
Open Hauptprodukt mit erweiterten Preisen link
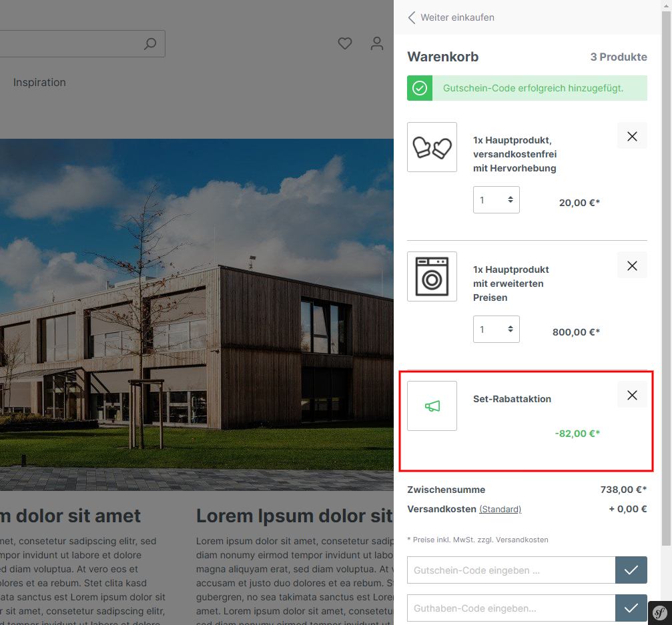[511, 283]
